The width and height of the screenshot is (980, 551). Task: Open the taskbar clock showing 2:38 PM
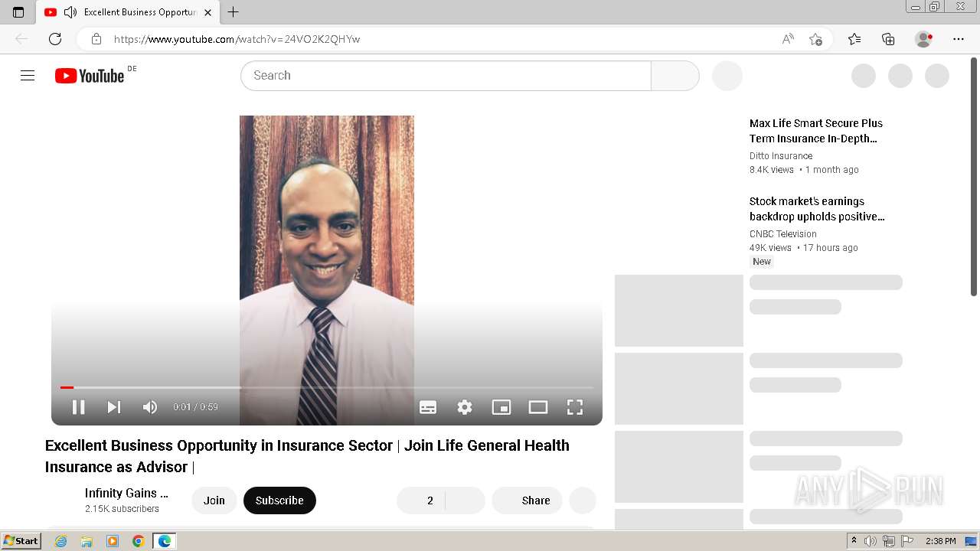[941, 541]
